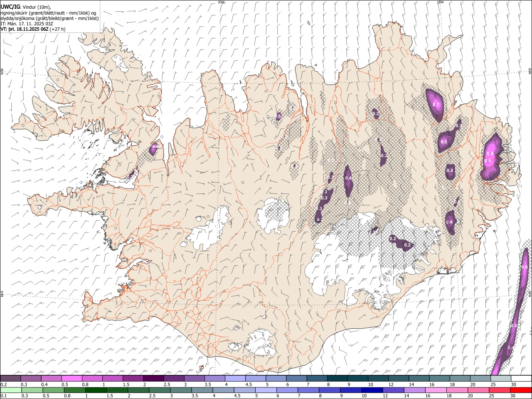Choose the 1–1.5 swatch in top legend row
The width and height of the screenshot is (532, 399).
[113, 378]
